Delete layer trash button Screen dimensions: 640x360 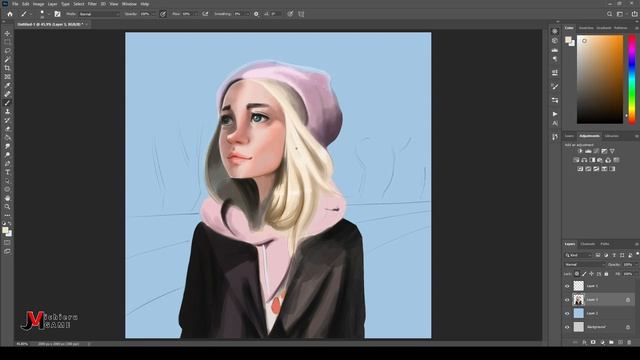[629, 342]
